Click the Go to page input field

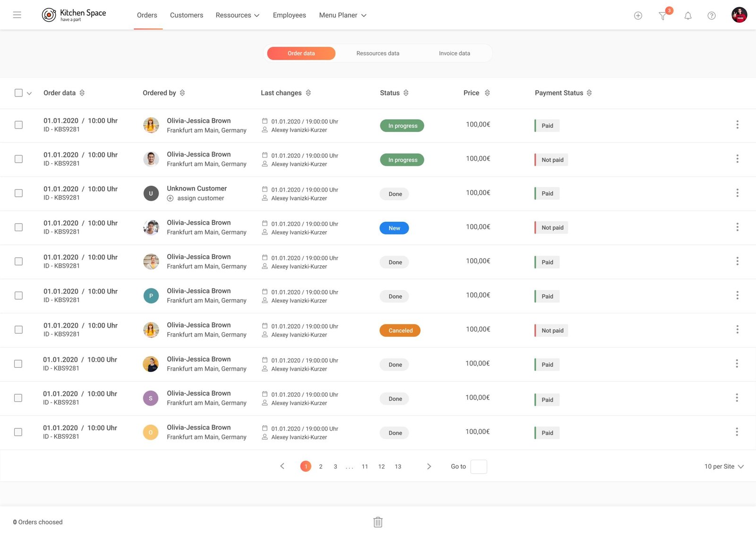[479, 466]
